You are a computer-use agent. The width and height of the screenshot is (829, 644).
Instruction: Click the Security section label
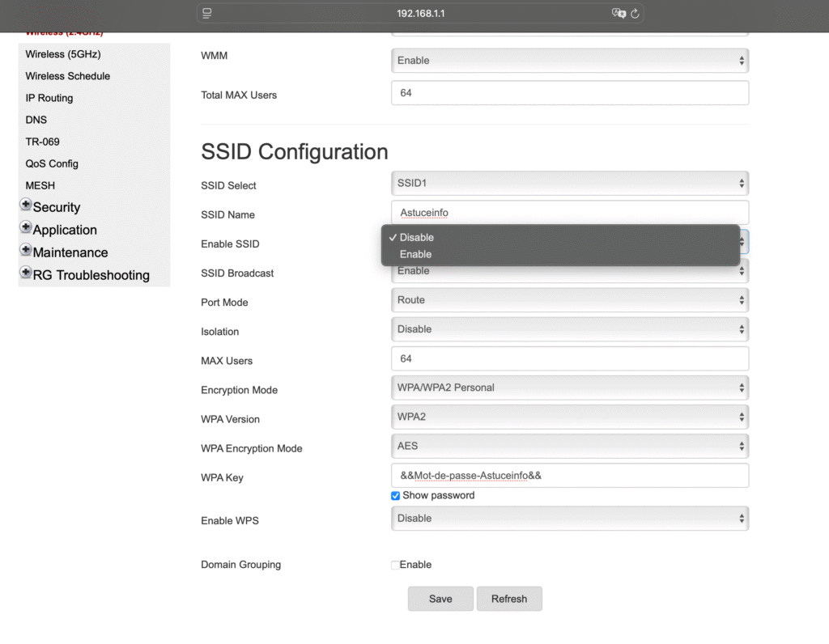(x=57, y=207)
